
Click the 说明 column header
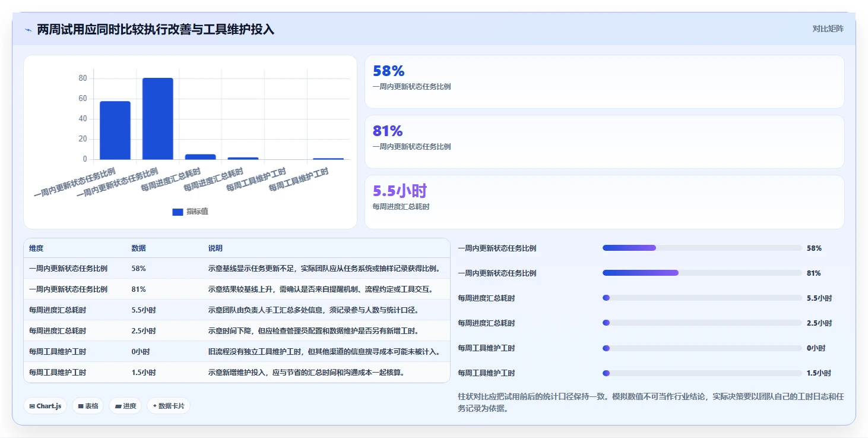tap(216, 248)
